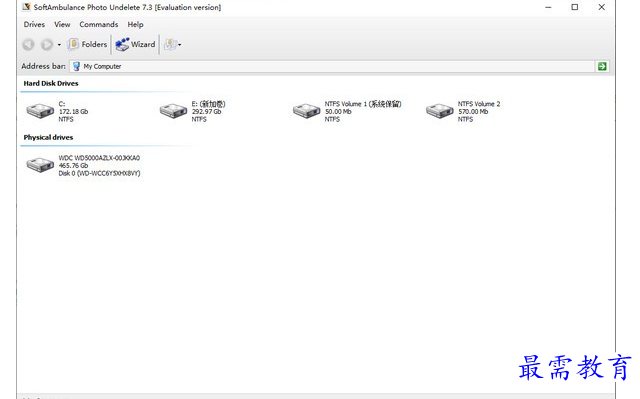Select the NTFS Volume 1 drive icon

[306, 111]
